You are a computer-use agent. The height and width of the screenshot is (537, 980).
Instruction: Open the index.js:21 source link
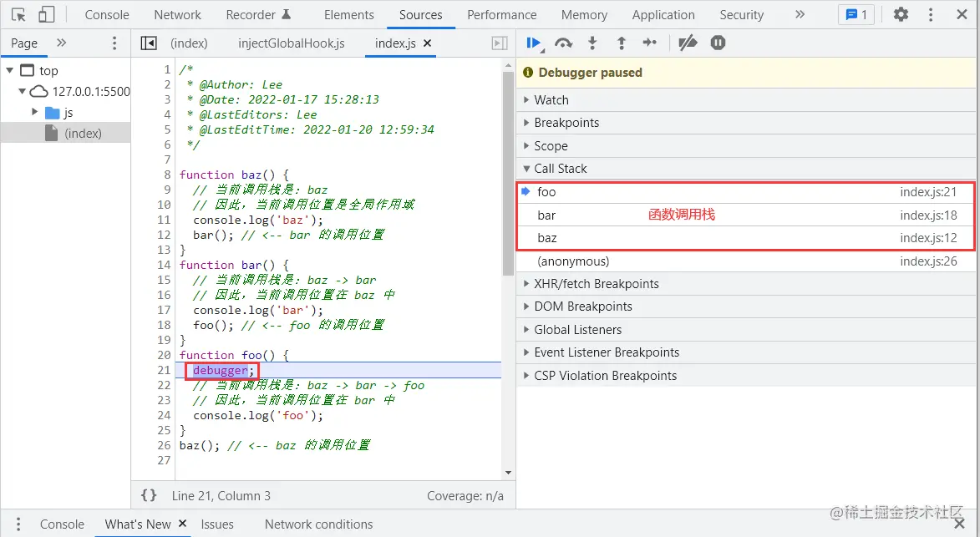point(928,192)
